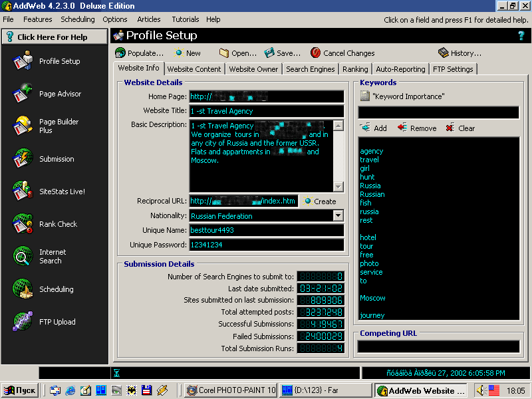Click the Unique Name field
Image resolution: width=532 pixels, height=399 pixels.
267,230
